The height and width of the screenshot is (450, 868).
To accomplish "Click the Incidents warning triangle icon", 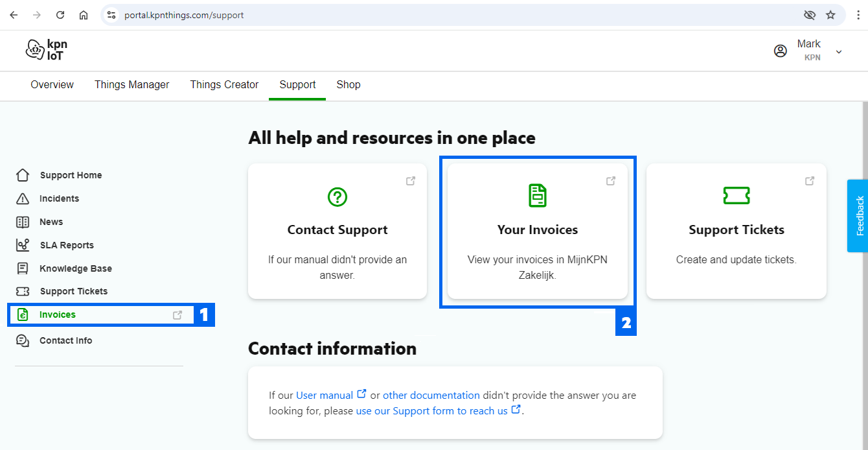I will 23,198.
